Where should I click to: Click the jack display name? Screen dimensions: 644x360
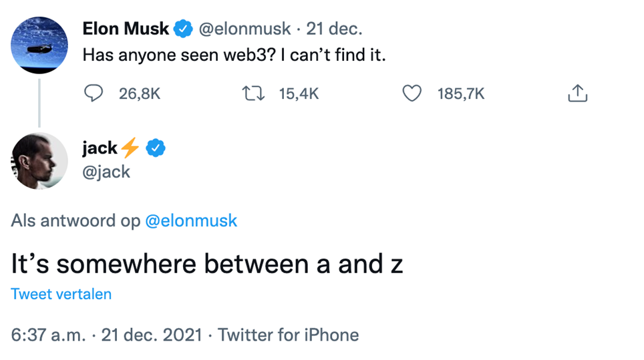(x=100, y=148)
